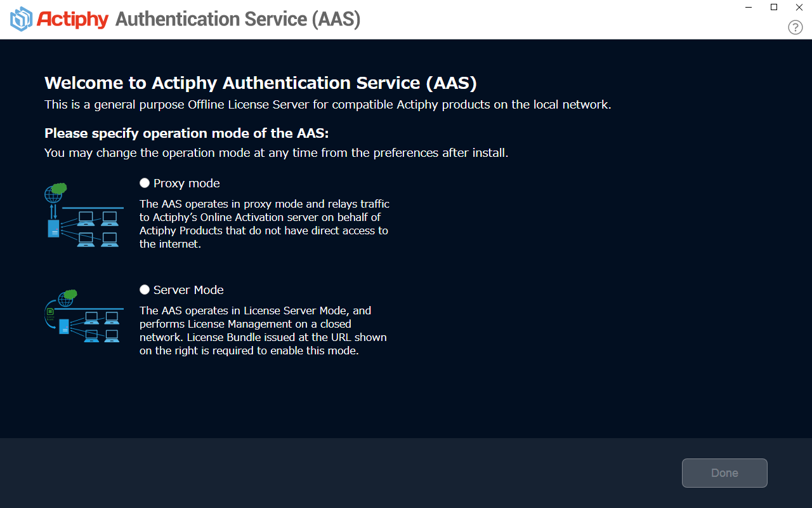Screen dimensions: 812x508
Task: Open the help question-mark icon
Action: (796, 27)
